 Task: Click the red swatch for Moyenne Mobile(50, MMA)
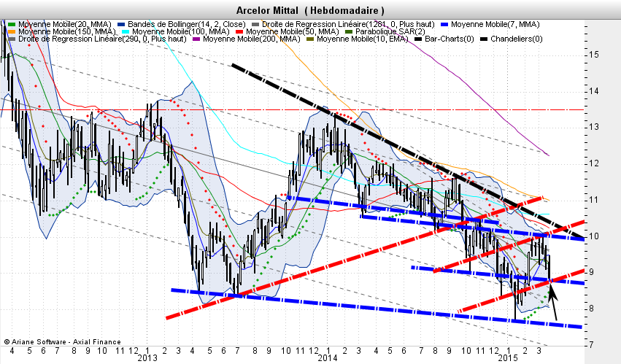[x=239, y=31]
